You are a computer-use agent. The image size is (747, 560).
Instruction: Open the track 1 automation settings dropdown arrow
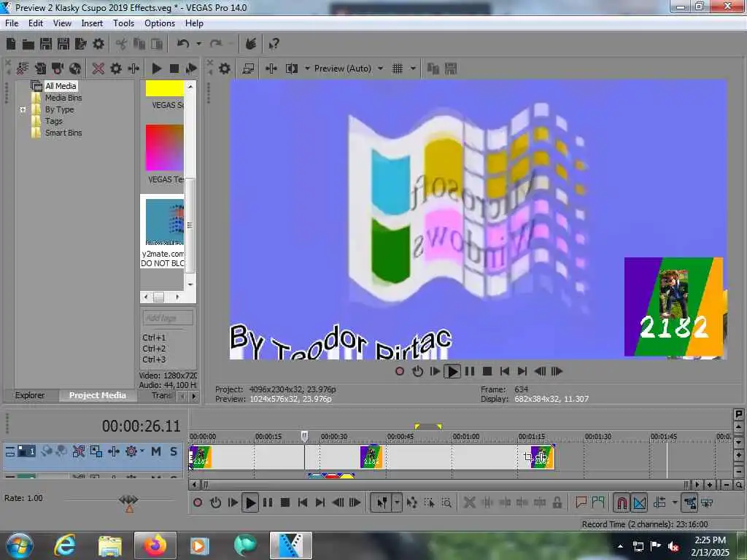[x=142, y=451]
